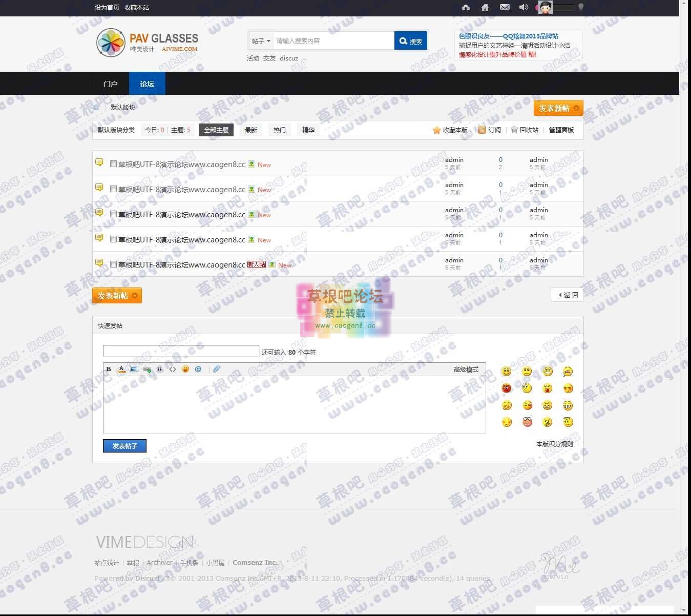This screenshot has width=691, height=616.
Task: Open the 高级模式 advanced editor mode
Action: click(466, 369)
